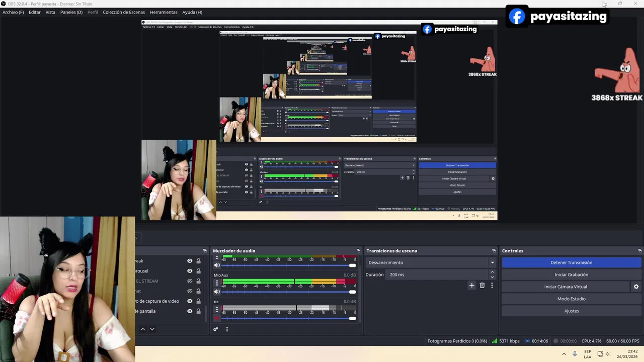The height and width of the screenshot is (362, 644).
Task: Click the Fotogramas Perdidos 0 (0.0%) status
Action: pos(457,341)
